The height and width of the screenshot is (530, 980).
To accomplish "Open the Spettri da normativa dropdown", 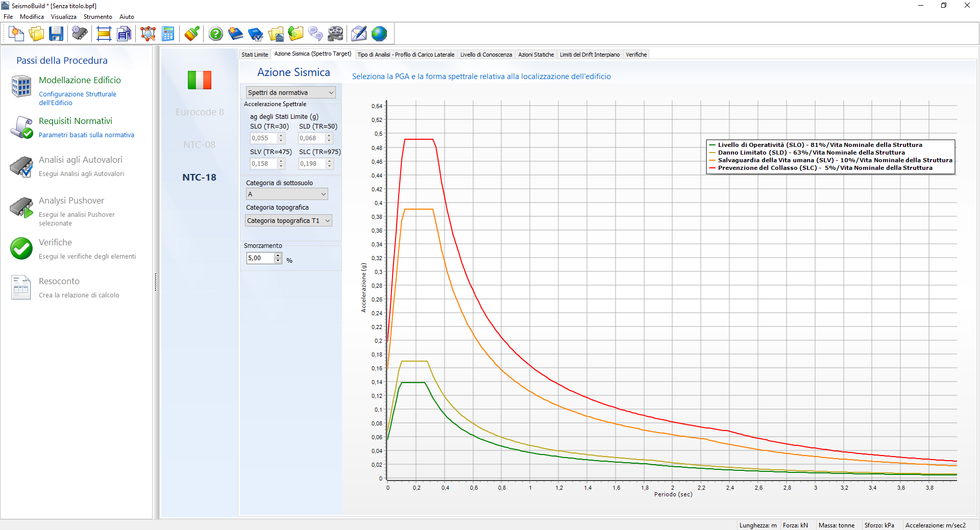I will point(290,93).
